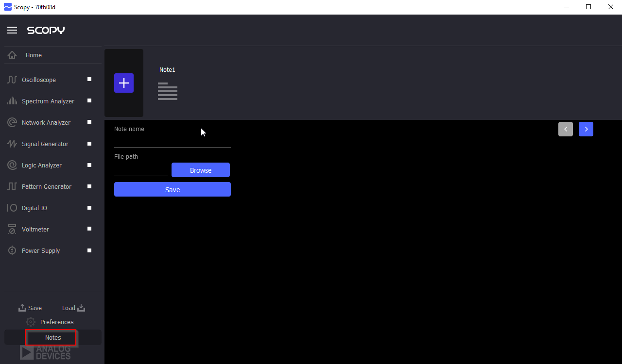The height and width of the screenshot is (364, 622).
Task: Click the Digital IO icon
Action: pos(12,208)
